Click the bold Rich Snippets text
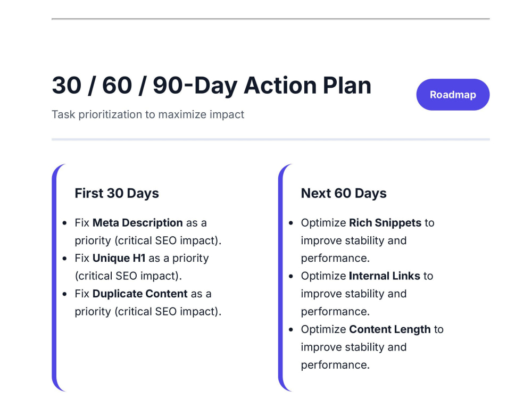The image size is (532, 399). tap(385, 222)
